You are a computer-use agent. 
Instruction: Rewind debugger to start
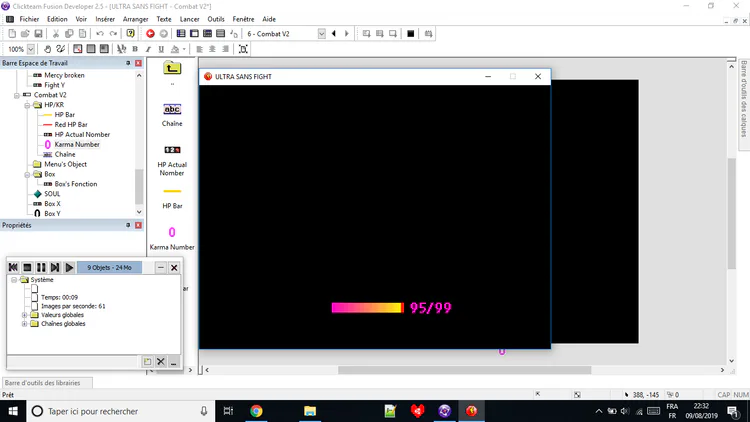(13, 267)
